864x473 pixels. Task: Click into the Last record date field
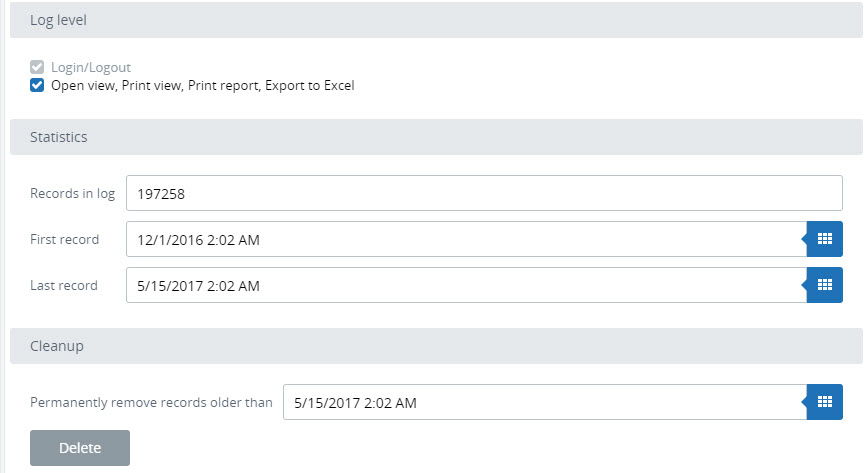pyautogui.click(x=465, y=285)
